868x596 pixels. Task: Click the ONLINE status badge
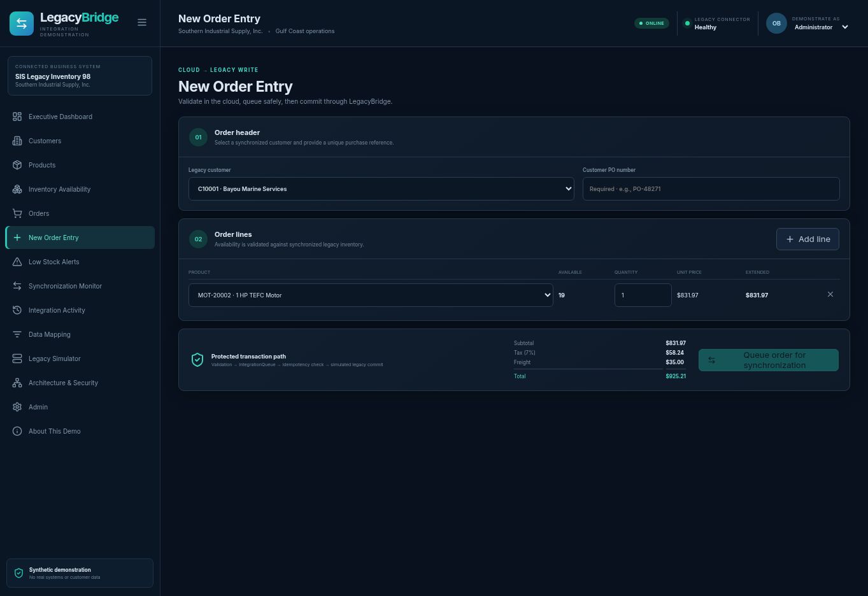pos(651,24)
